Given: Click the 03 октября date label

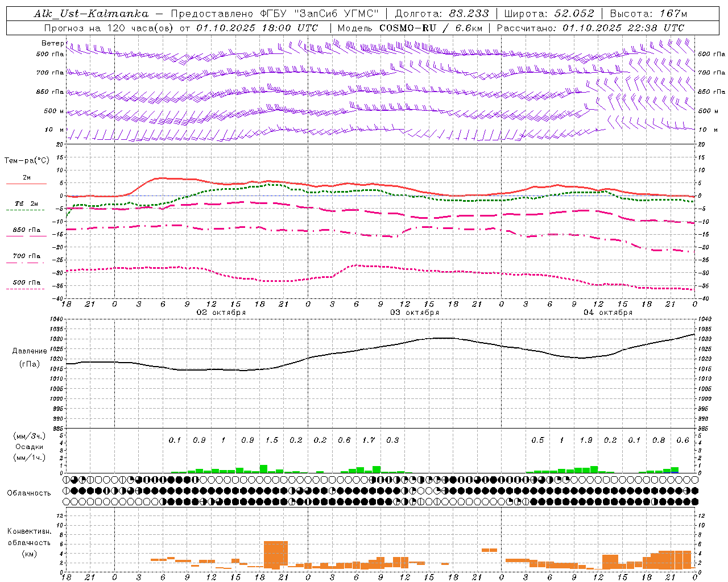Looking at the screenshot, I should tap(415, 313).
